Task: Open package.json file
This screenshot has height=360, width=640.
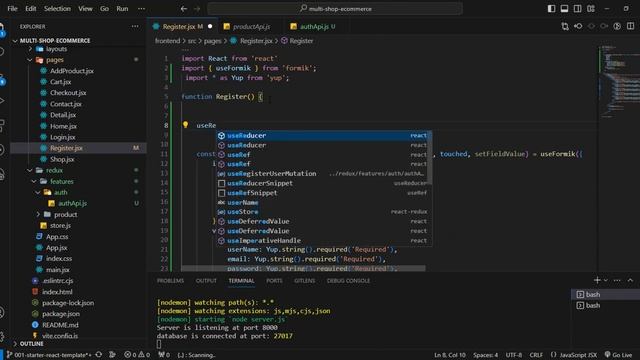Action: tap(61, 314)
